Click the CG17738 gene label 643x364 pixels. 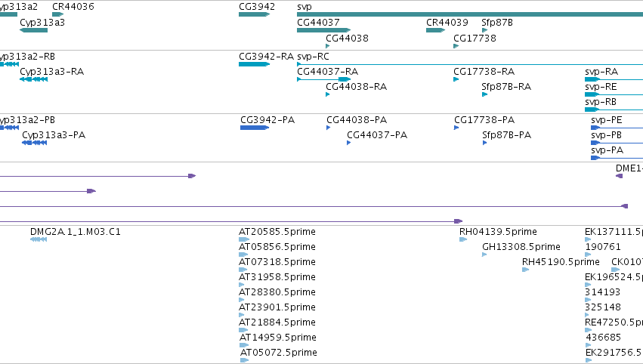pos(475,38)
